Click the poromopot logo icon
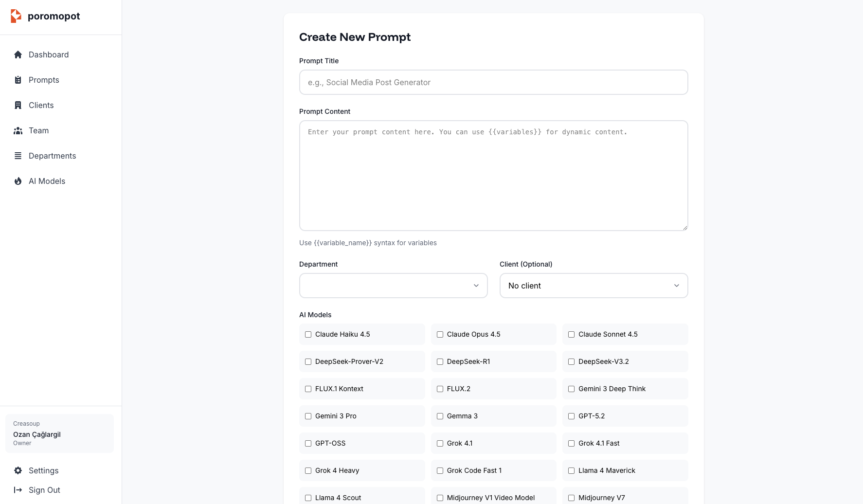 pos(16,16)
